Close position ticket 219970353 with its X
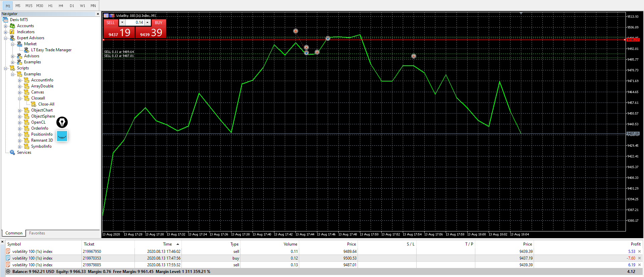This screenshot has width=644, height=277. (639, 258)
